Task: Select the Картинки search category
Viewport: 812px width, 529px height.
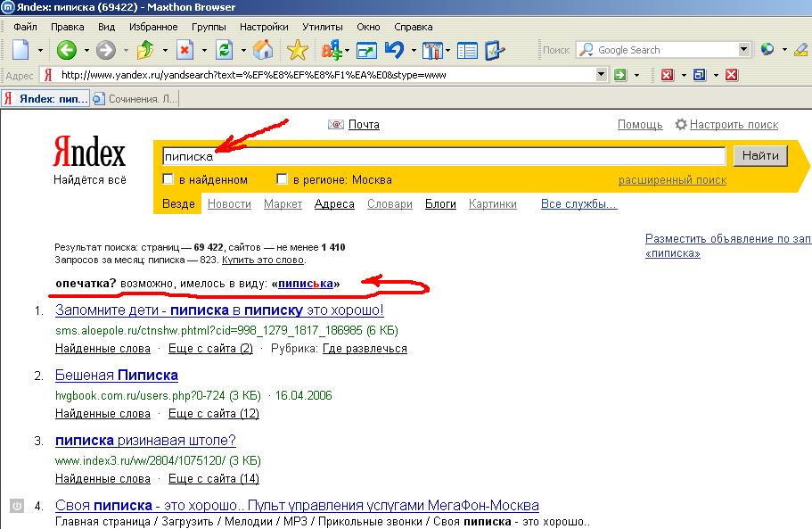Action: (492, 204)
